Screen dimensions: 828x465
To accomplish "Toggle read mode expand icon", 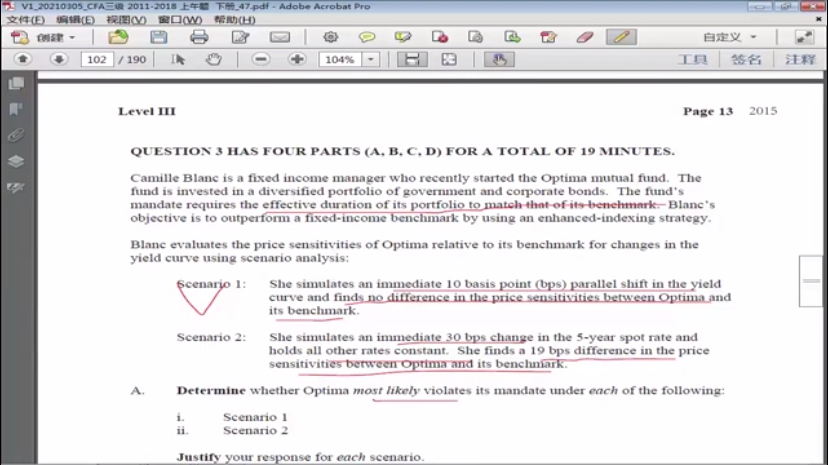I will click(x=804, y=37).
